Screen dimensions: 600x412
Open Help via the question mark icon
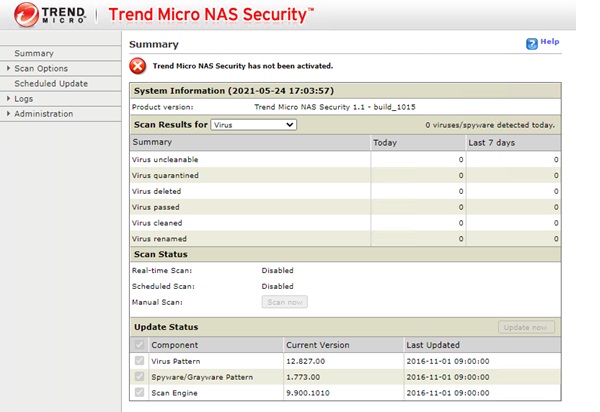(x=532, y=44)
